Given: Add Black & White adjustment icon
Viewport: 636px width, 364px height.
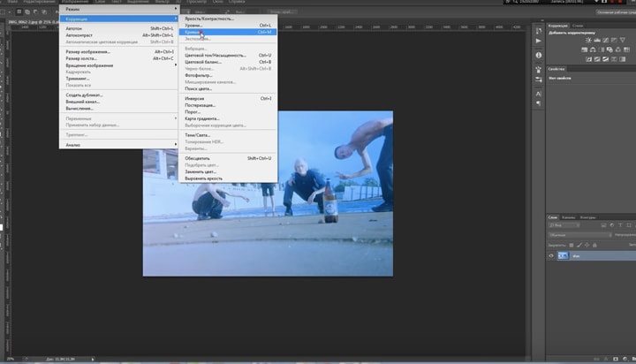Looking at the screenshot, I should click(x=602, y=49).
